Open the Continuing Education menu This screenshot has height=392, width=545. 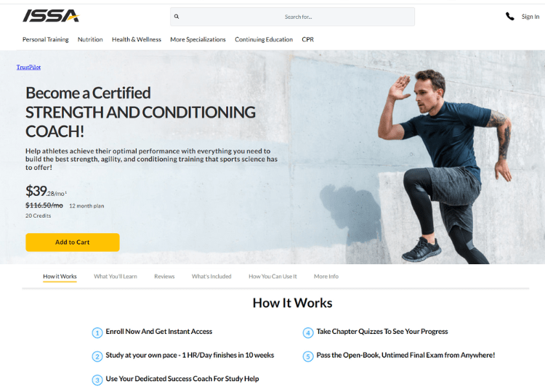[264, 40]
